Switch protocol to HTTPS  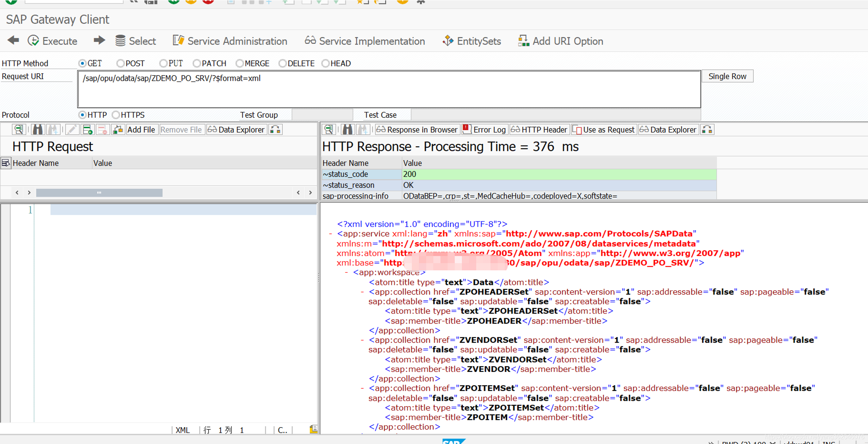(x=116, y=115)
